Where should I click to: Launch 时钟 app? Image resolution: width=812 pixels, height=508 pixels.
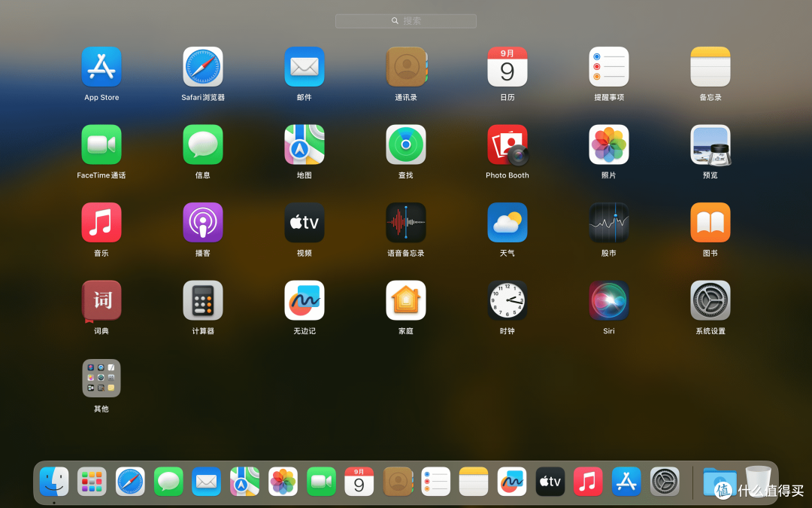pyautogui.click(x=507, y=300)
